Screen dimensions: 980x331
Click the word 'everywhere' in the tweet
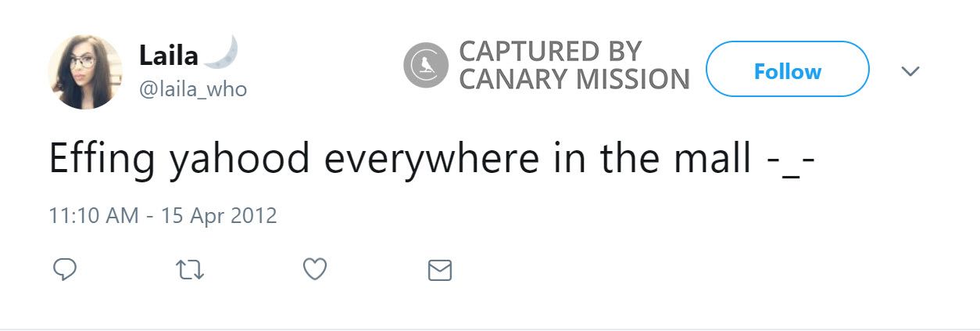(431, 159)
